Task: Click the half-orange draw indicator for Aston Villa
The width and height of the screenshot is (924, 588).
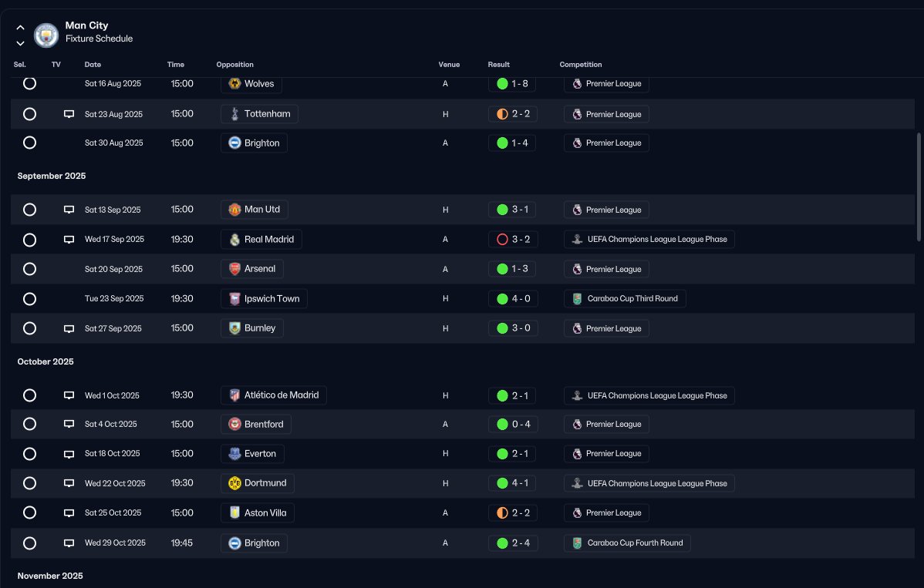Action: (502, 512)
